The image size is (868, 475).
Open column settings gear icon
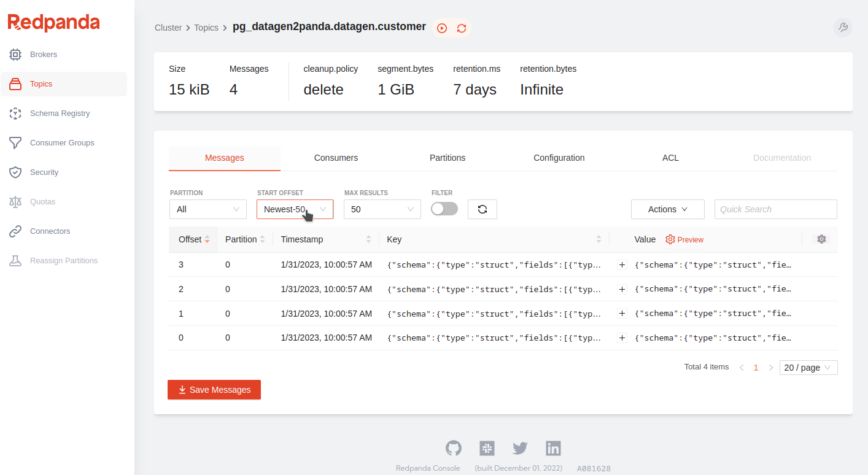pos(821,239)
